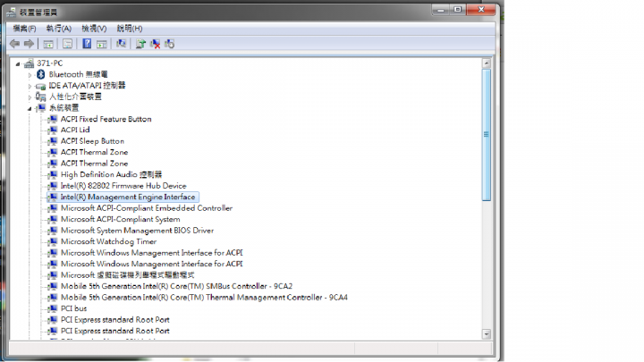The width and height of the screenshot is (644, 362).
Task: Open the 檢視(V) menu
Action: pos(94,29)
